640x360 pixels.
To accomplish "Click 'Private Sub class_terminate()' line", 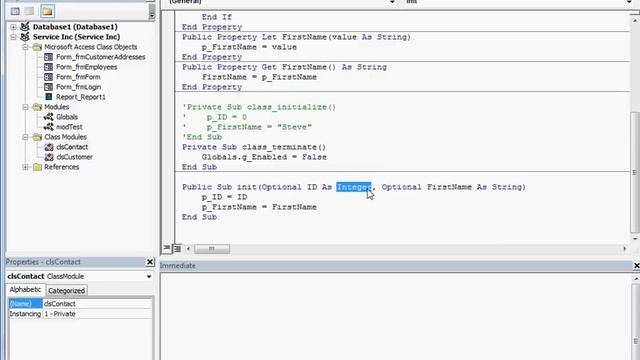I will (254, 147).
